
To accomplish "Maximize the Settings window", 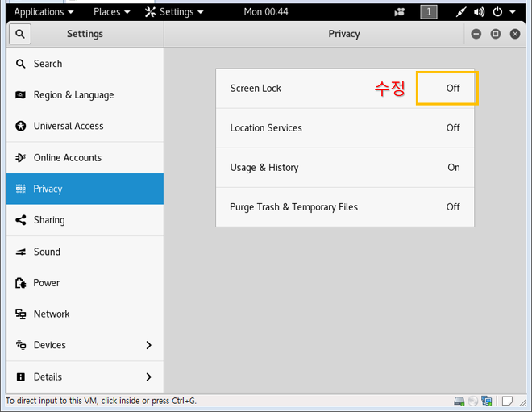I will tap(496, 34).
